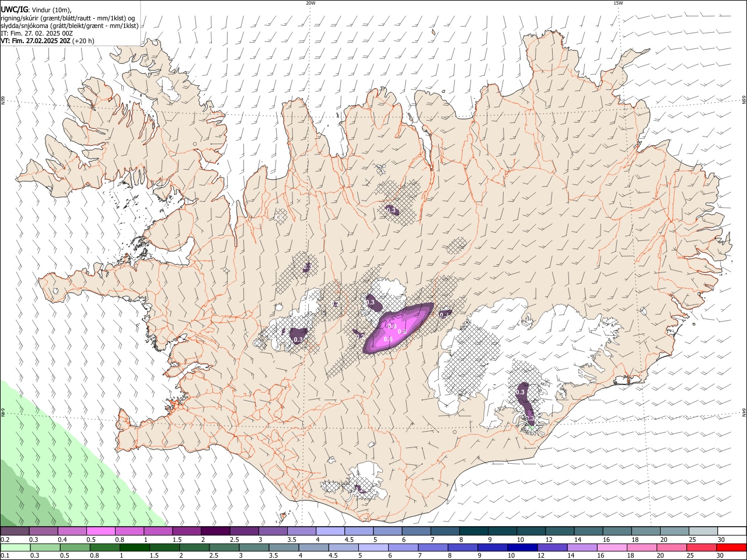
Task: Click the '0.6' value inside the pink snow area
Action: (388, 339)
